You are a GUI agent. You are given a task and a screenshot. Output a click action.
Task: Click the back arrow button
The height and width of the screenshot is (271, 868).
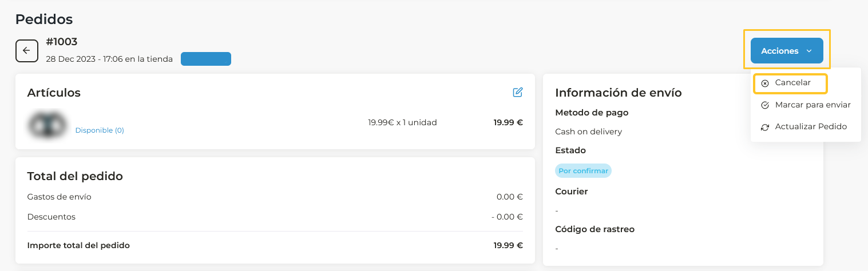26,51
